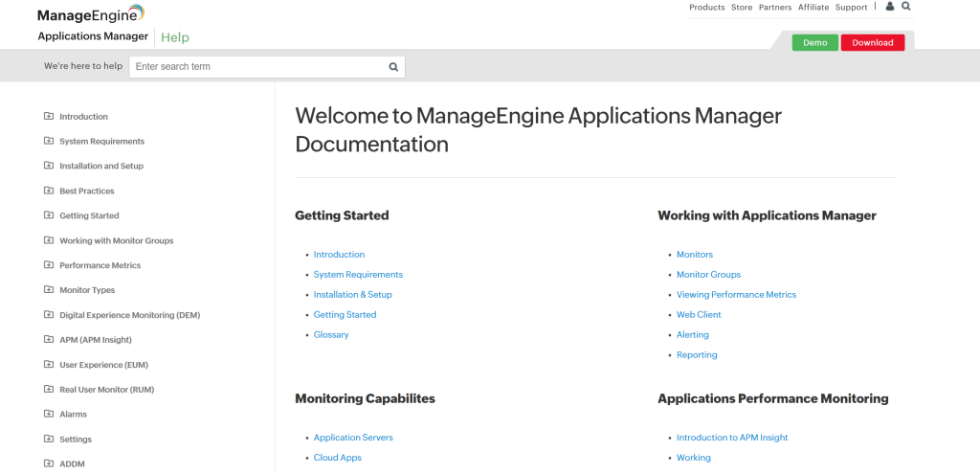The height and width of the screenshot is (474, 980).
Task: Open the Cloud Apps link
Action: (338, 458)
